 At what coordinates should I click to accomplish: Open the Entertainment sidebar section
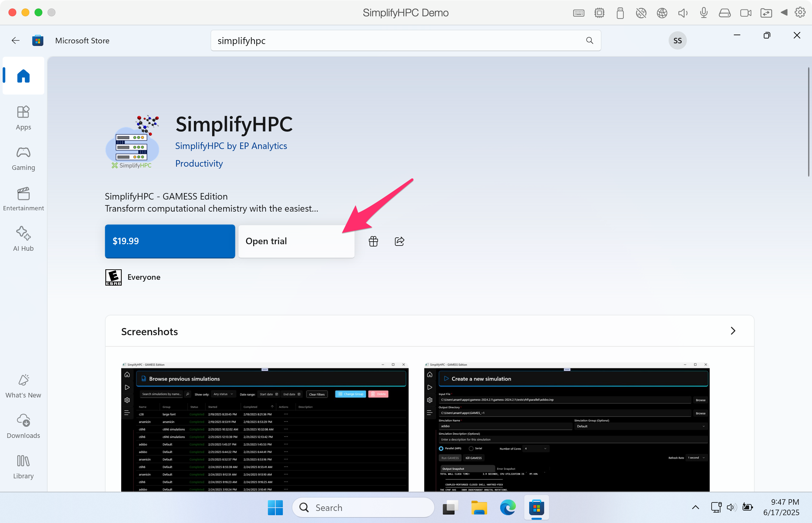point(23,199)
